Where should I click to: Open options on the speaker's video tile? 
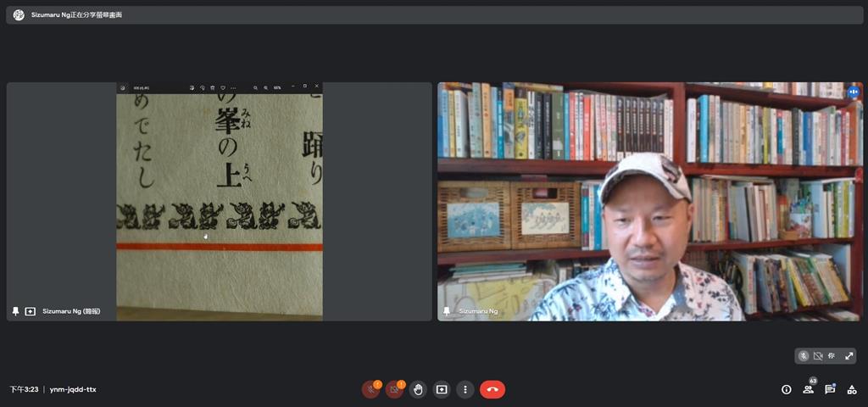coord(853,92)
